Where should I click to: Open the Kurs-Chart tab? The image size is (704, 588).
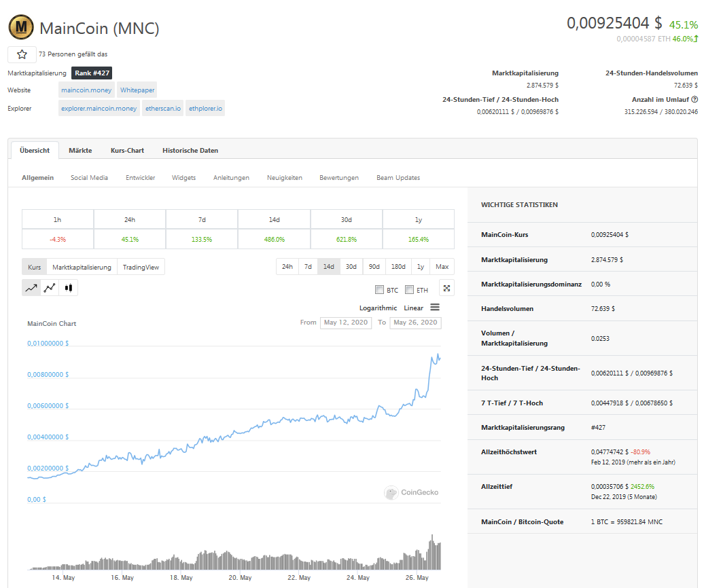127,150
